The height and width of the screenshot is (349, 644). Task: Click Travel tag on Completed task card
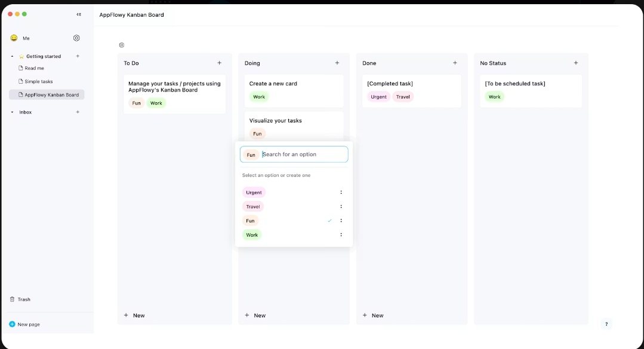pyautogui.click(x=403, y=97)
